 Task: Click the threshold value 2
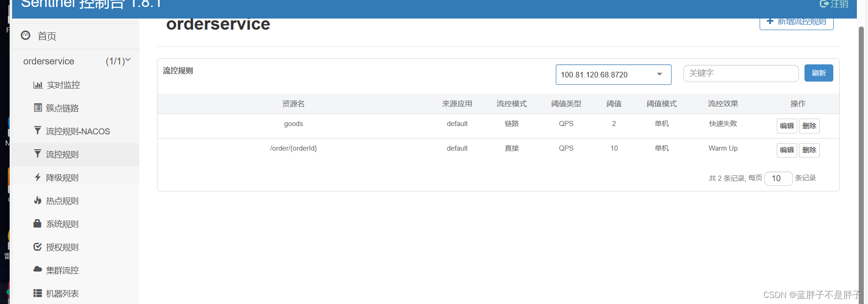point(614,124)
